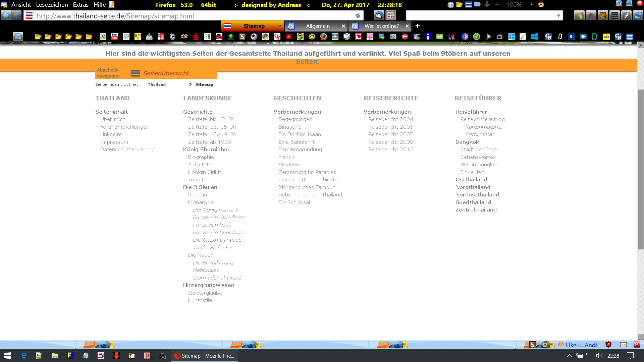Expand the Seitenübersicht hamburger menu
This screenshot has width=644, height=362.
point(135,73)
